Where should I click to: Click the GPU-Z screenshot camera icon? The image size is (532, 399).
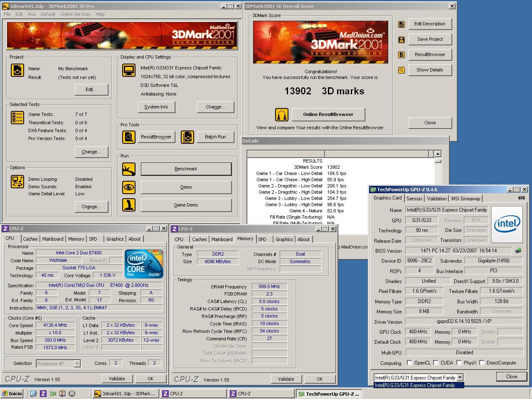522,198
